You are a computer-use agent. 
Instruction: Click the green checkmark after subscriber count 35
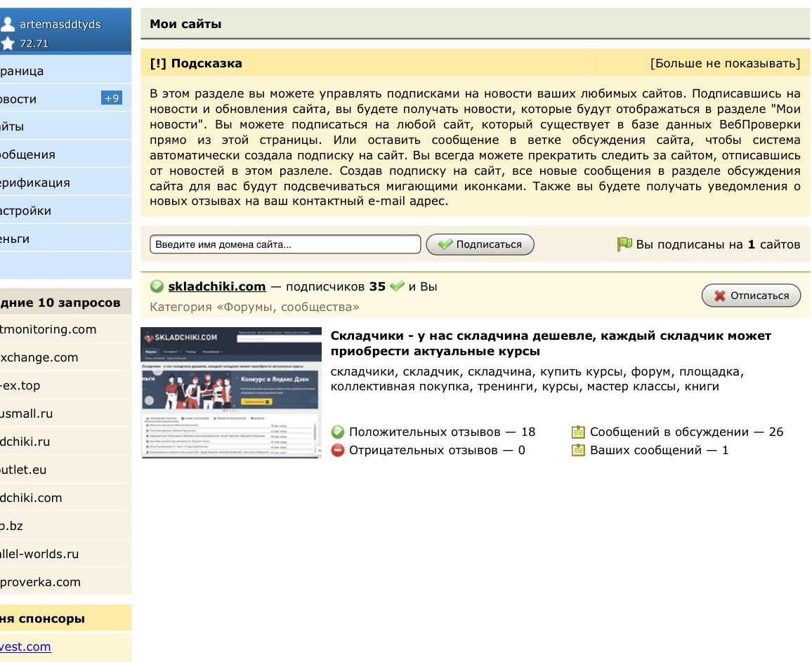(x=398, y=286)
